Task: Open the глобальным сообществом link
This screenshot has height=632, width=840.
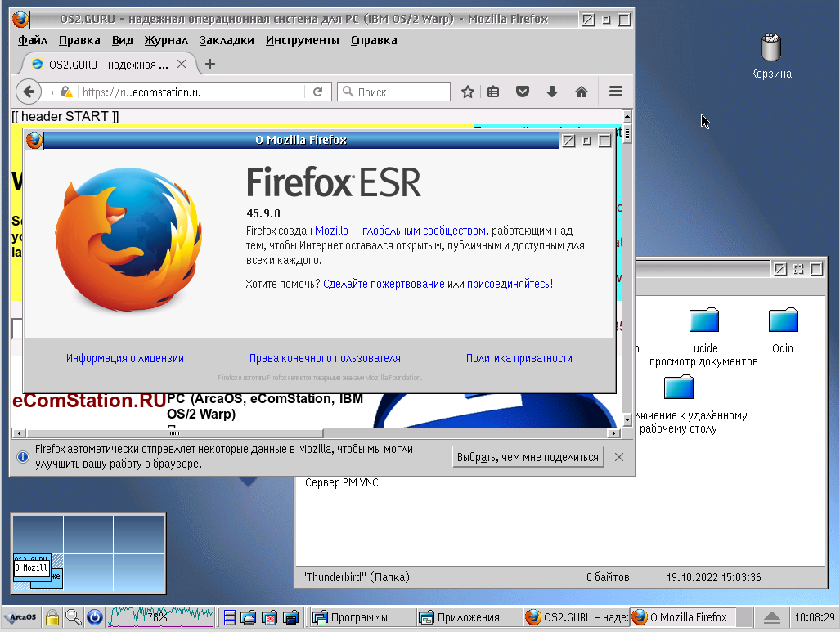Action: [424, 231]
